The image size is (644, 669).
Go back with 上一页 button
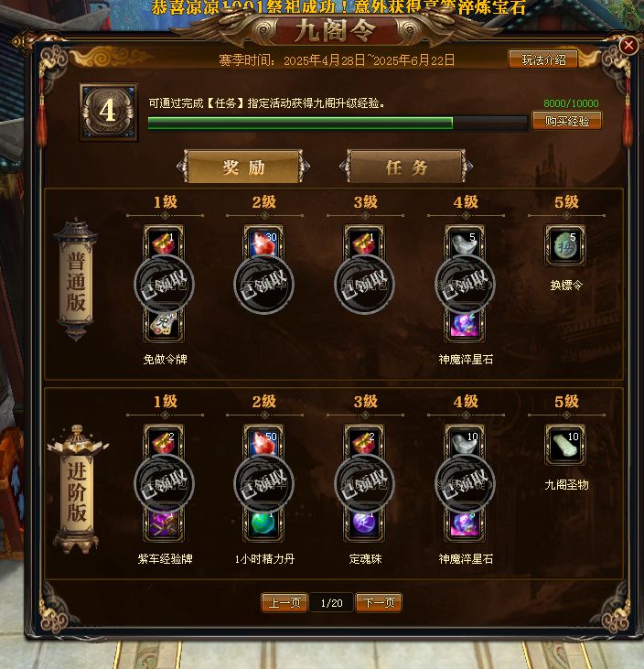click(284, 602)
